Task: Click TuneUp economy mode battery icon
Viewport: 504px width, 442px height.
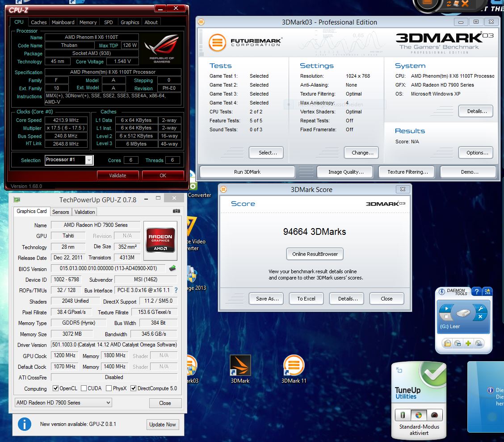Action: [x=403, y=415]
